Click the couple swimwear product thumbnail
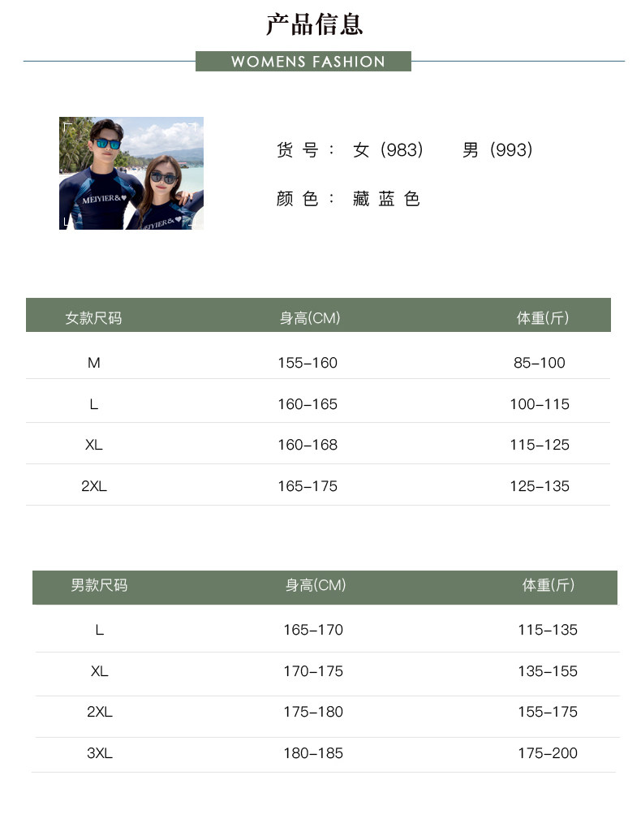641x840 pixels. [x=131, y=173]
